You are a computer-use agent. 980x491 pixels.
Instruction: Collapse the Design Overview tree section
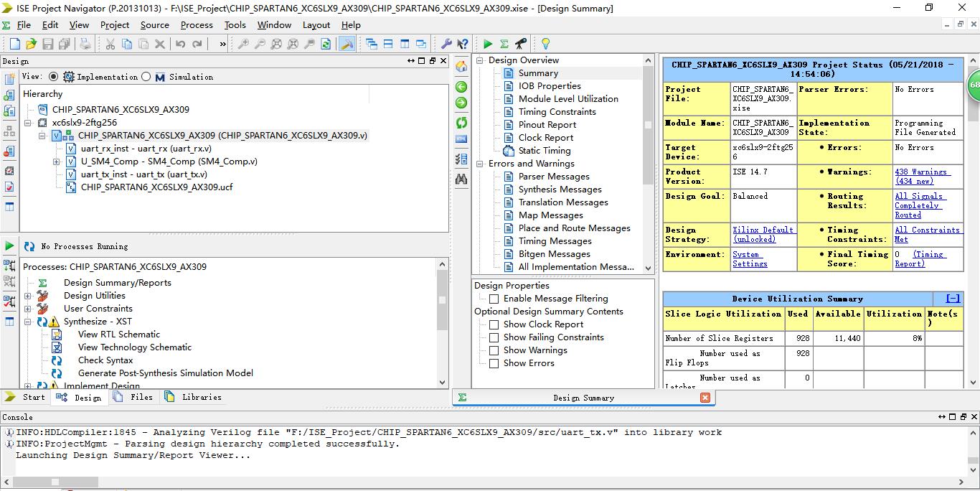coord(481,60)
